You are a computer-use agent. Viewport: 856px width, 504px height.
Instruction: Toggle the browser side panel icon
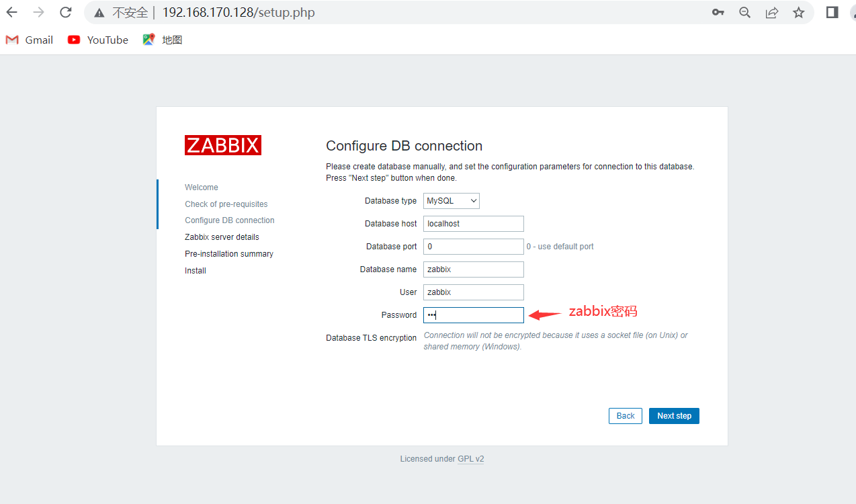[832, 12]
